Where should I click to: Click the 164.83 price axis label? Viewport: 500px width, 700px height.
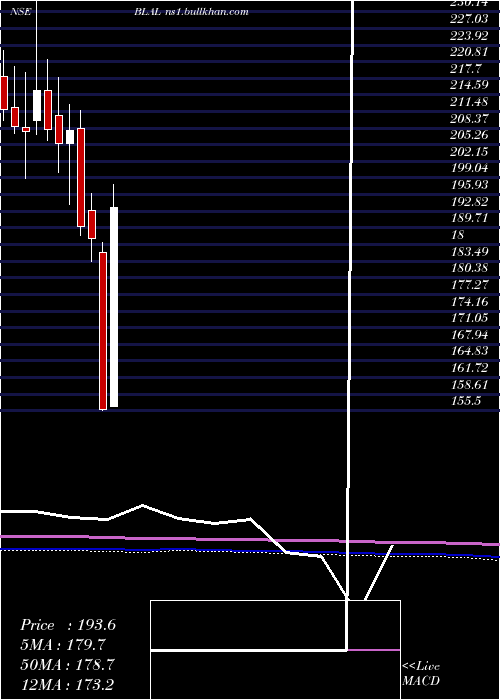[469, 351]
